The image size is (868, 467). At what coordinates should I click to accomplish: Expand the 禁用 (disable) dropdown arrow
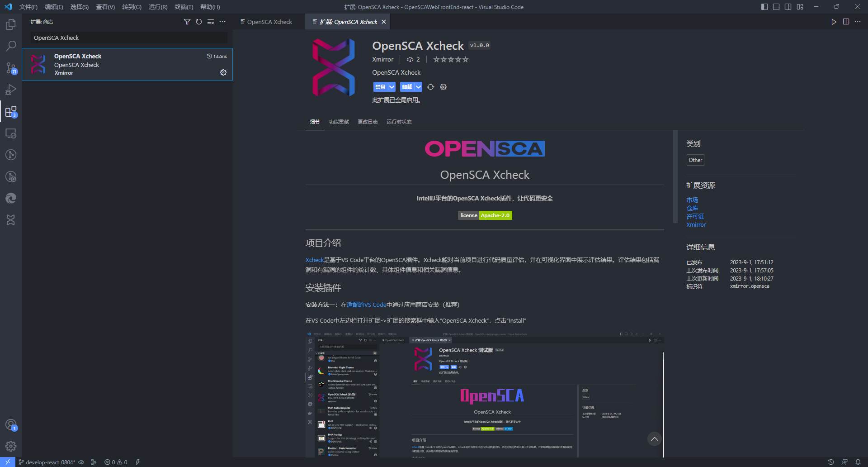pos(392,87)
